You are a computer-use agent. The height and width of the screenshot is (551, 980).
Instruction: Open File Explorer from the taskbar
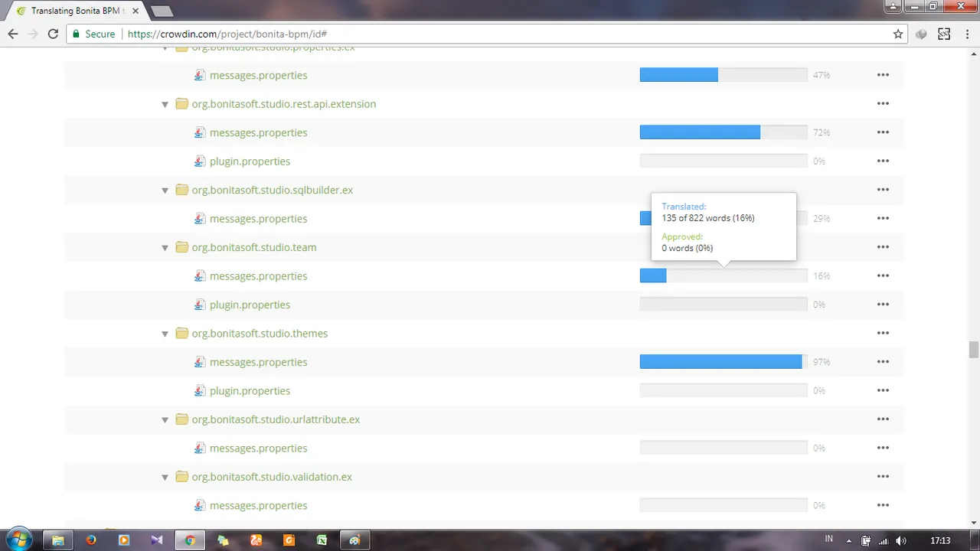click(57, 540)
